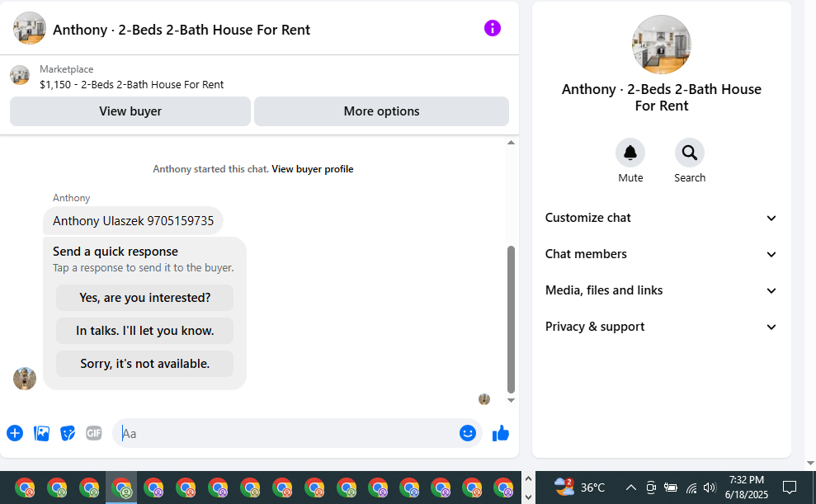Show hidden system tray icons
The height and width of the screenshot is (504, 816).
point(630,488)
